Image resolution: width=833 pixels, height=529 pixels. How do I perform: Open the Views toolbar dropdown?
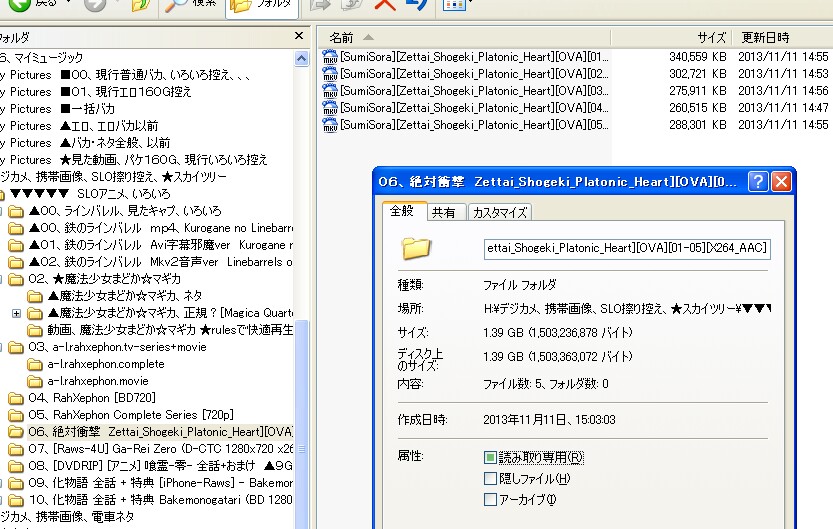[457, 5]
